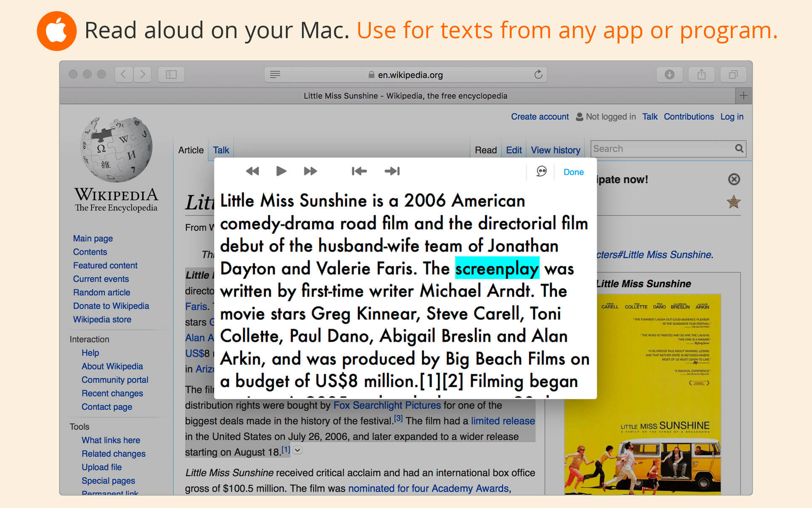The image size is (812, 508).
Task: Open the Random article link
Action: (101, 292)
